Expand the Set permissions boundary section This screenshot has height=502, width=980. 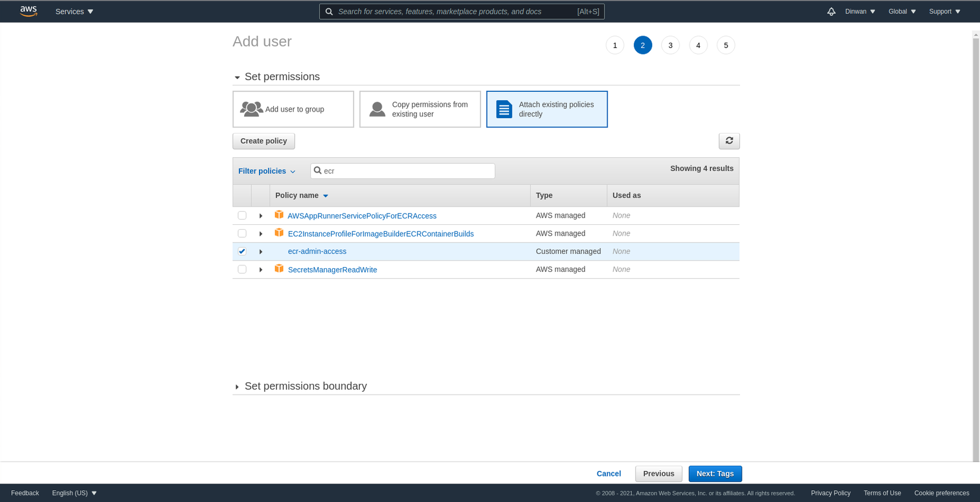pos(237,387)
